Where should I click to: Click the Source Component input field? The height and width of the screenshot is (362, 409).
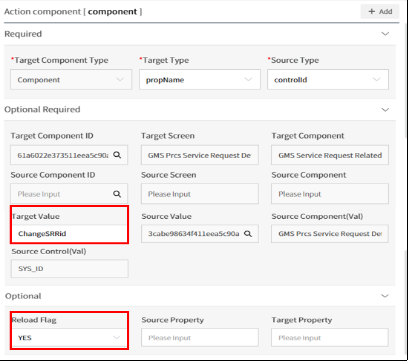[x=330, y=194]
